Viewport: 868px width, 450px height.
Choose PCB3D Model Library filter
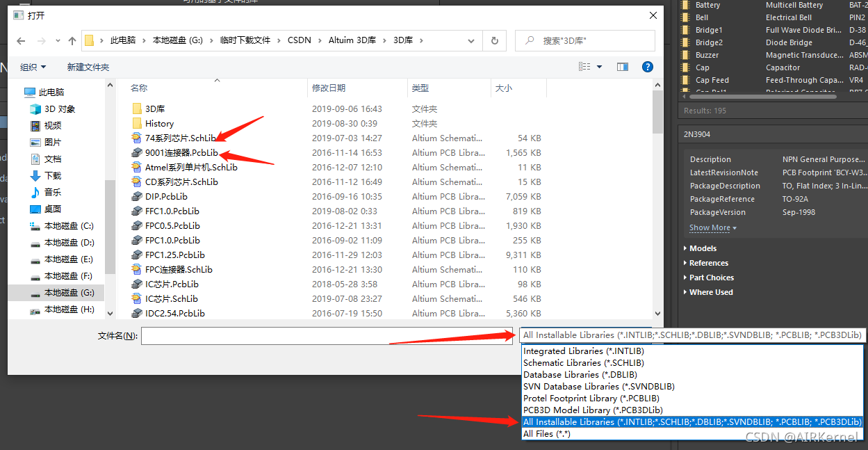[x=693, y=410]
